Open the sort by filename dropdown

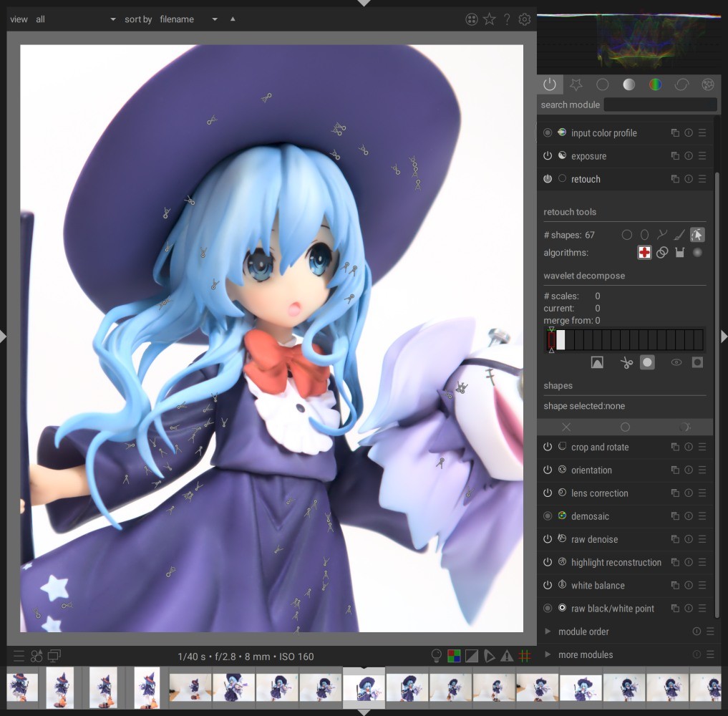(188, 19)
